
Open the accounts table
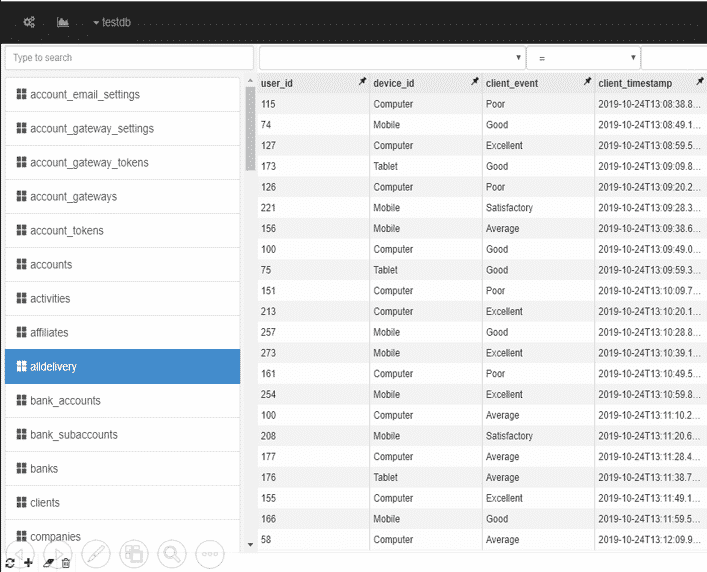point(122,265)
